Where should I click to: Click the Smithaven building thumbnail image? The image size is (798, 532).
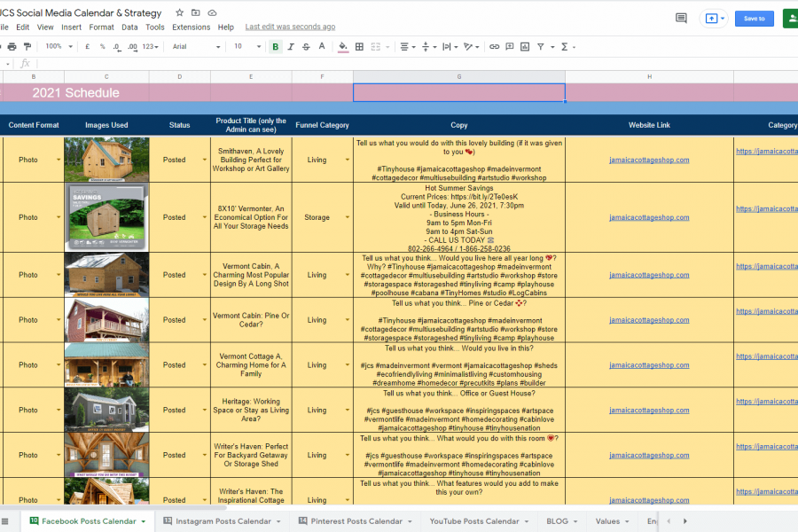point(106,160)
